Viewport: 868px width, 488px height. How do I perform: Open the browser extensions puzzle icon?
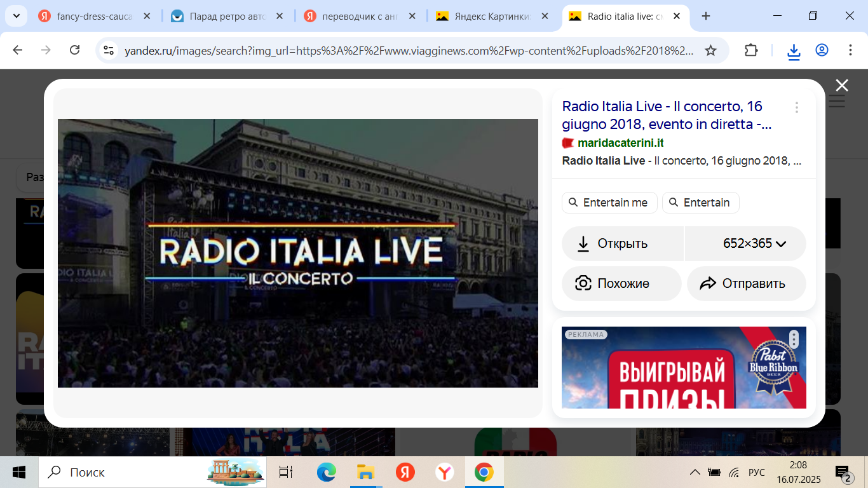tap(751, 50)
